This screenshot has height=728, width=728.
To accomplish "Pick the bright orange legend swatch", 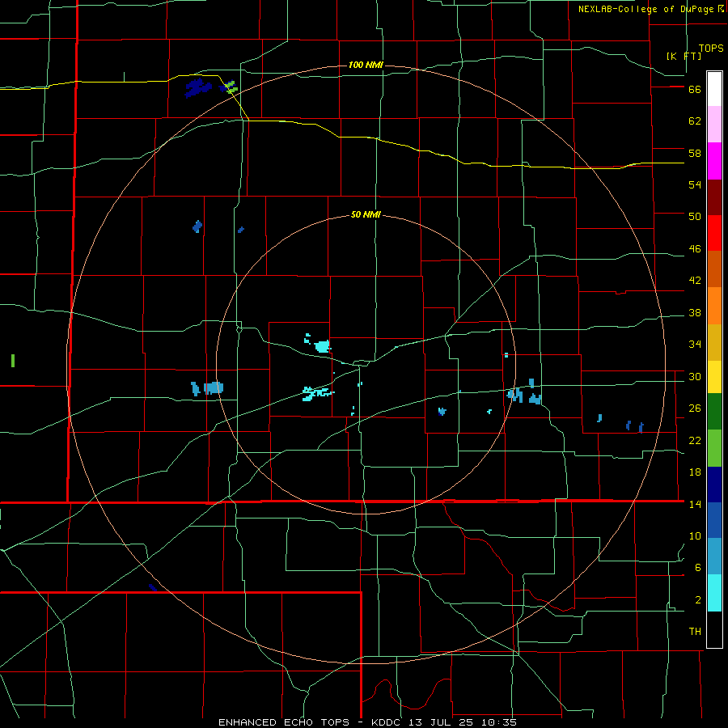I will (714, 306).
